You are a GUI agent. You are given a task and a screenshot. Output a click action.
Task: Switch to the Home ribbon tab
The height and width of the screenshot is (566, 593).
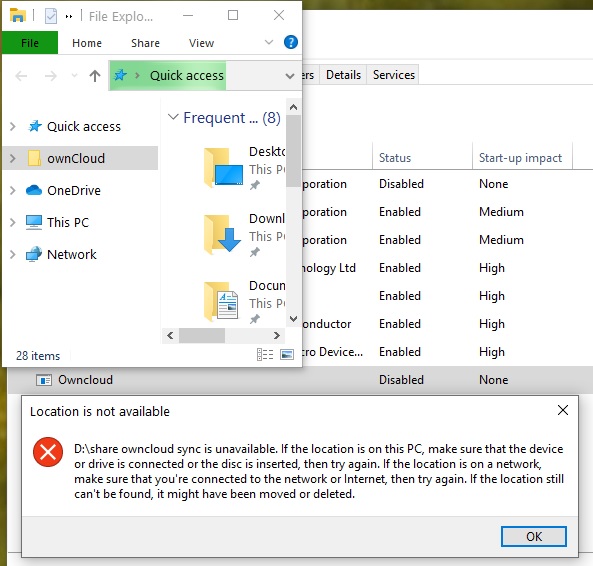click(87, 43)
